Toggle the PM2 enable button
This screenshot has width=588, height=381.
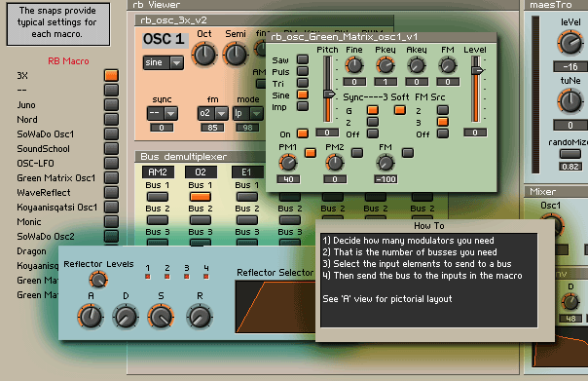357,153
